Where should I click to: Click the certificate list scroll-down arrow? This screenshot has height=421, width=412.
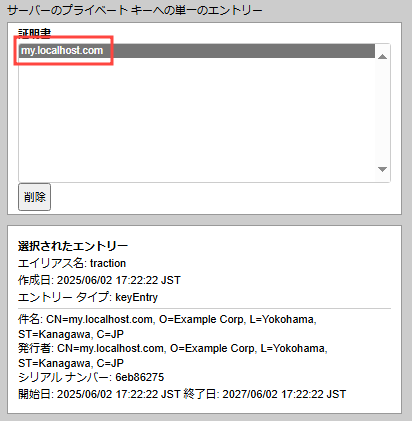[x=382, y=169]
